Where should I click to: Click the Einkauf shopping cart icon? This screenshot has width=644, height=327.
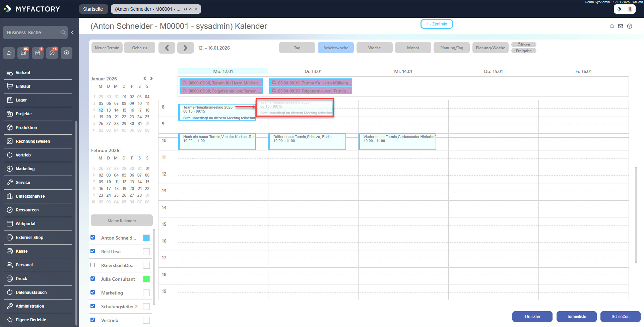10,86
